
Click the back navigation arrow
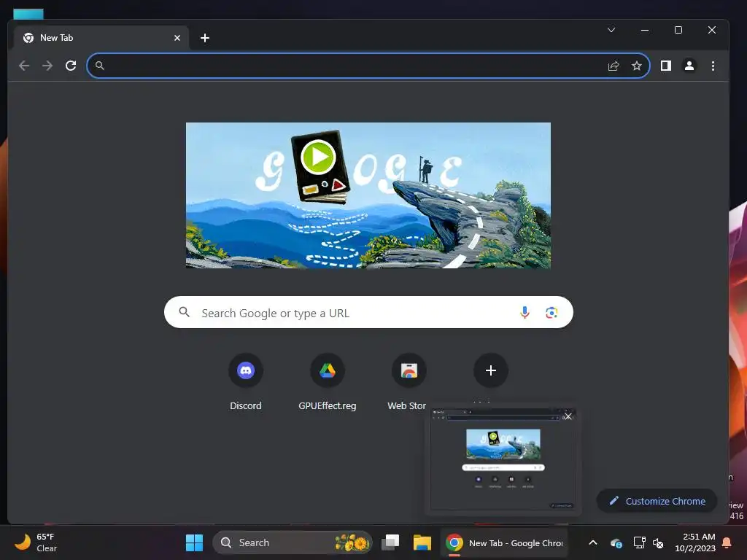tap(24, 66)
